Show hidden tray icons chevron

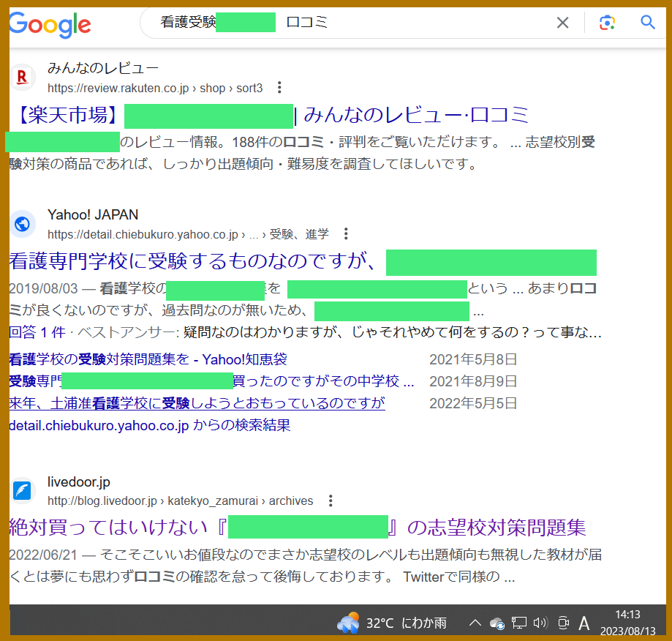click(x=475, y=623)
